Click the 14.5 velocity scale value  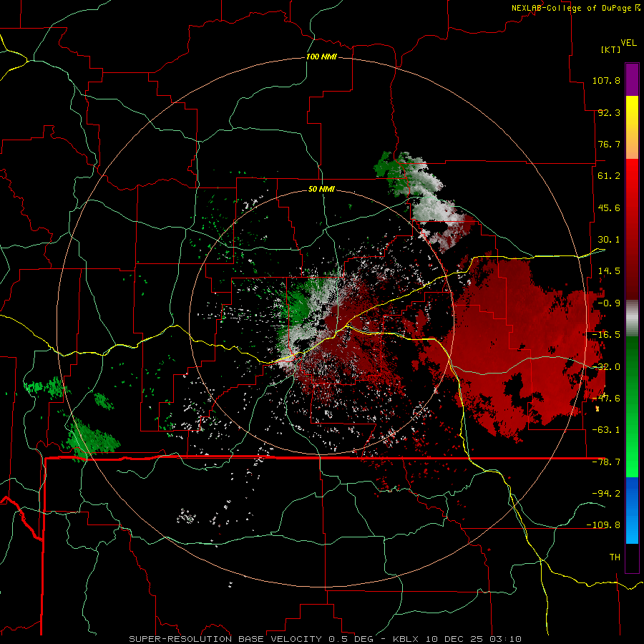609,271
